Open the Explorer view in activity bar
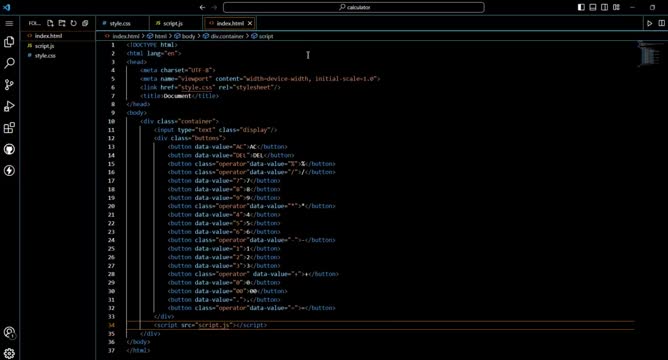 (x=9, y=42)
